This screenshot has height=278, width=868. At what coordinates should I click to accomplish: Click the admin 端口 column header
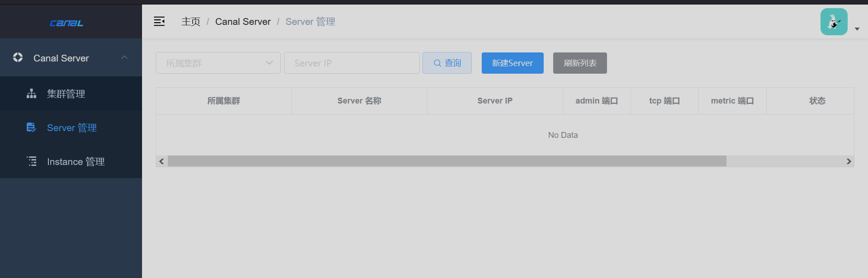[597, 101]
